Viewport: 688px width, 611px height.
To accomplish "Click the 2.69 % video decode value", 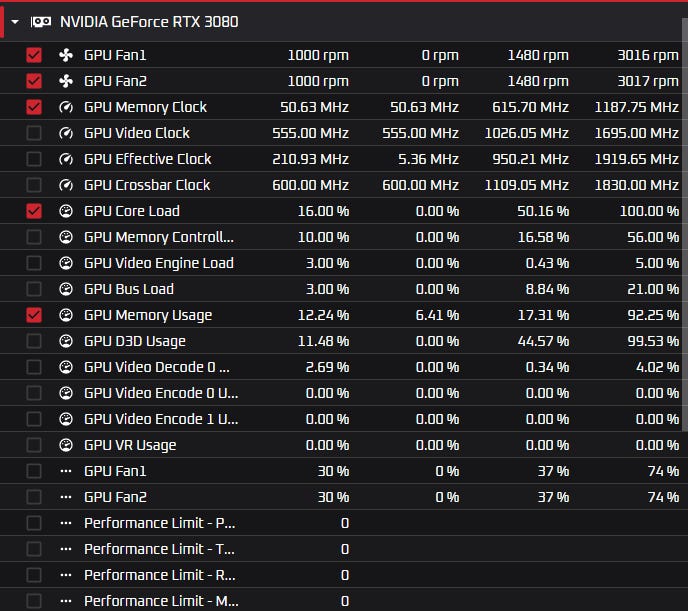I will pyautogui.click(x=327, y=367).
